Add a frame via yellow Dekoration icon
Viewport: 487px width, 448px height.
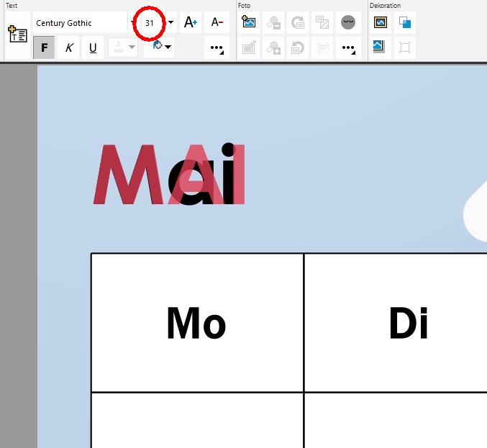coord(380,22)
